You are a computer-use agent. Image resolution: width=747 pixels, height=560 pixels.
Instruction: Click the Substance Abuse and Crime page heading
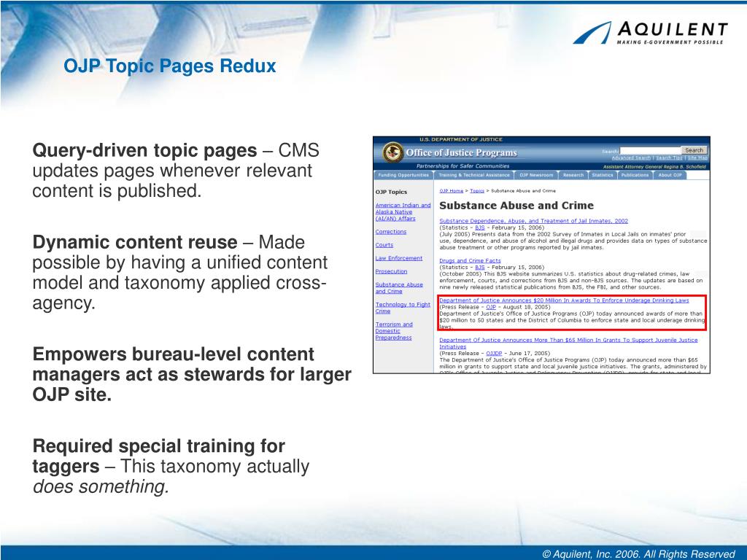(516, 206)
